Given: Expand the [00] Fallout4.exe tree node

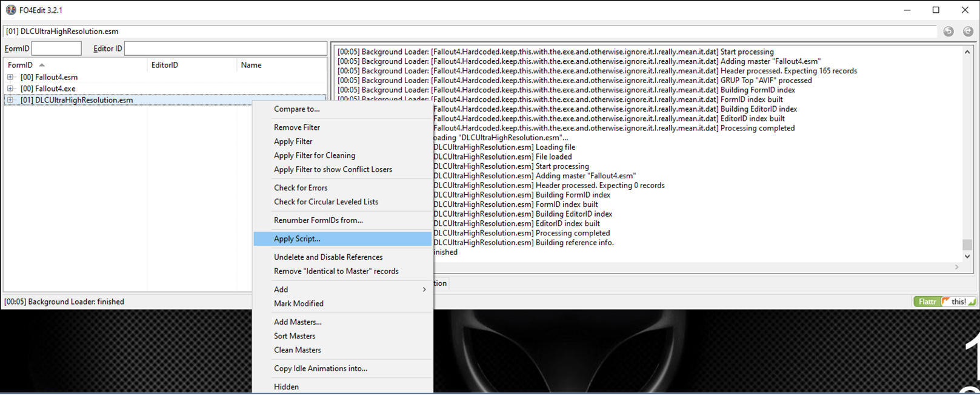Looking at the screenshot, I should click(10, 89).
